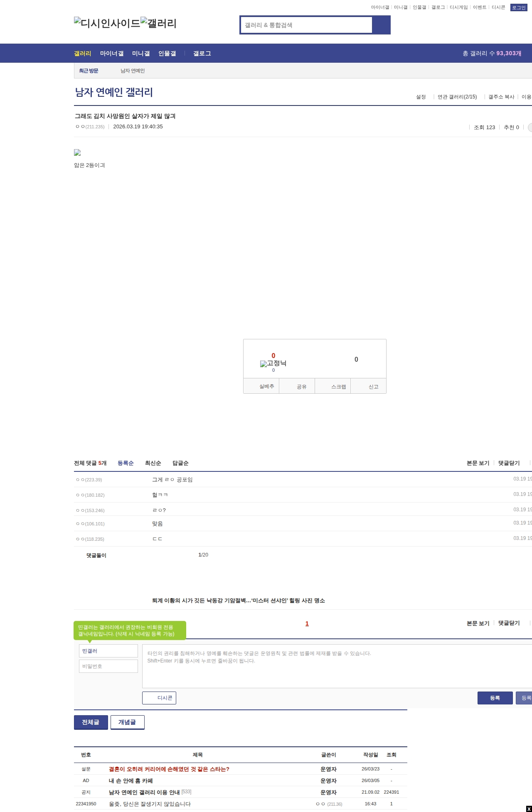
Task: Click the comment by ㅇㅇ(153.246)
Action: tap(159, 510)
